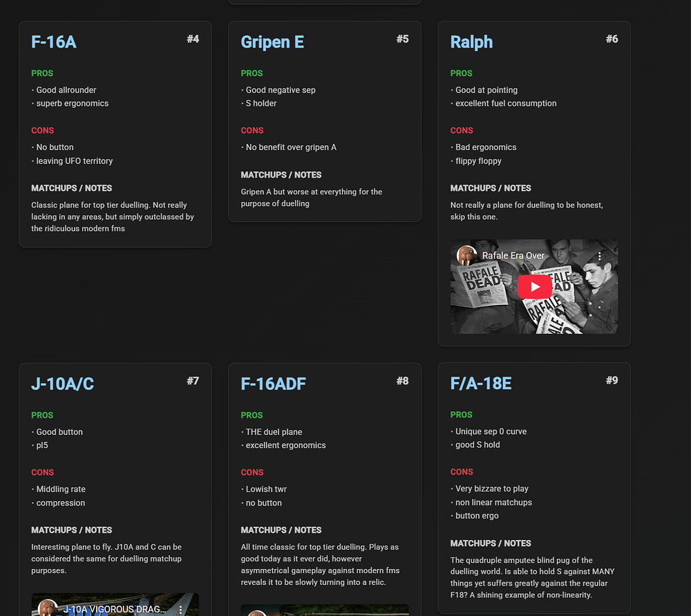Click the Ralph card title
The width and height of the screenshot is (691, 616).
tap(471, 42)
